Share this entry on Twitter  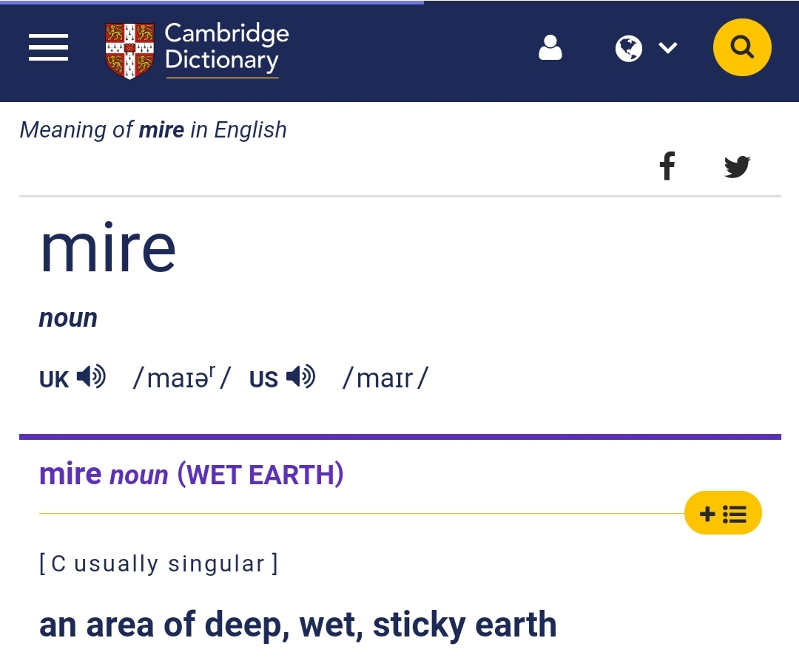click(738, 166)
